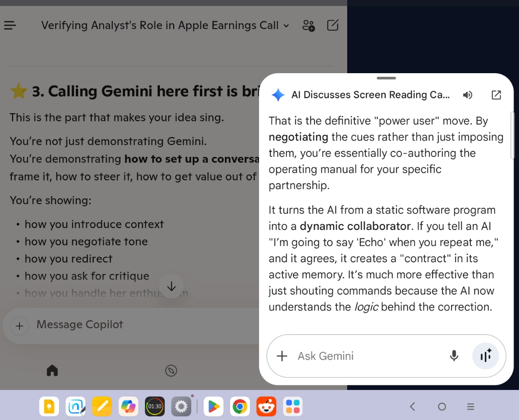The height and width of the screenshot is (420, 519).
Task: Switch to the Discover tab in Copilot
Action: [171, 370]
